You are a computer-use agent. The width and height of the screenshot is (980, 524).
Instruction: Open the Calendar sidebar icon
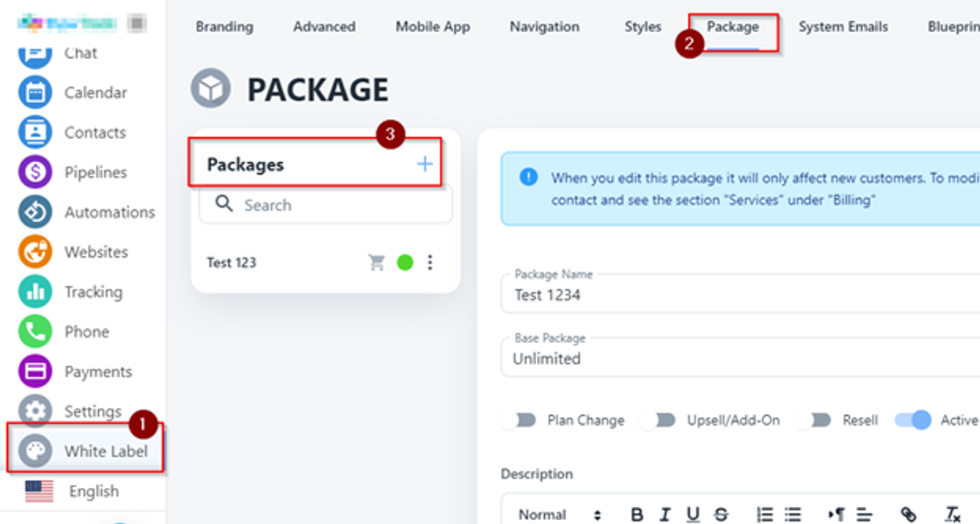[x=35, y=92]
